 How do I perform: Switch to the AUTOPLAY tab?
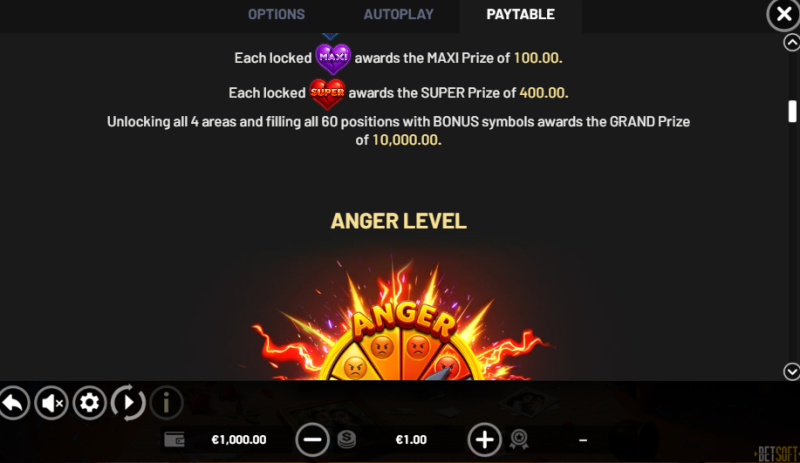click(398, 14)
